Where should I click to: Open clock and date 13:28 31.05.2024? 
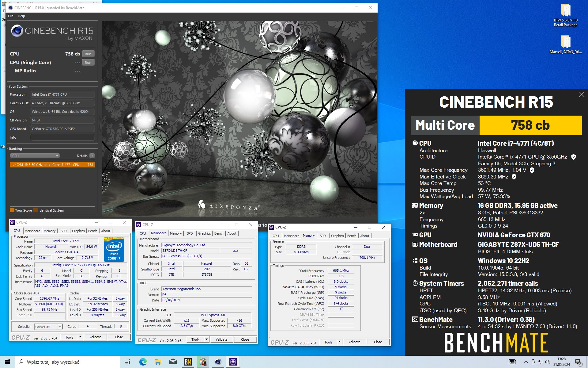click(561, 362)
